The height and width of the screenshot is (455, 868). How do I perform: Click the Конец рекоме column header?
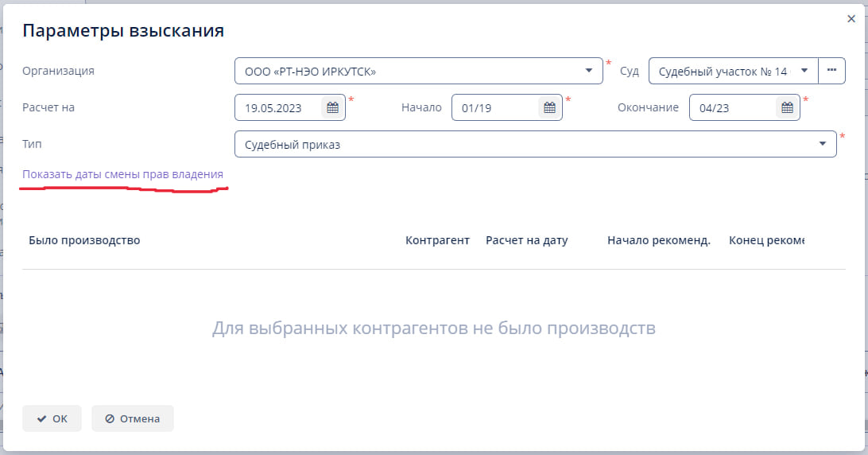click(766, 240)
